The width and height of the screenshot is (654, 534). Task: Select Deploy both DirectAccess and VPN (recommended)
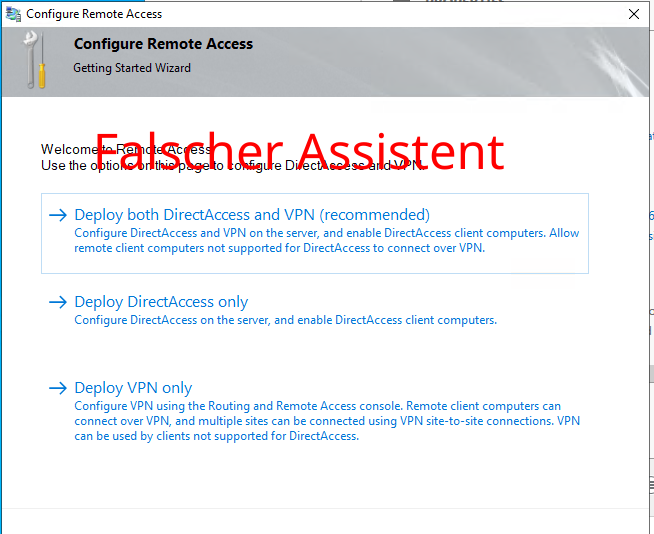(x=251, y=215)
